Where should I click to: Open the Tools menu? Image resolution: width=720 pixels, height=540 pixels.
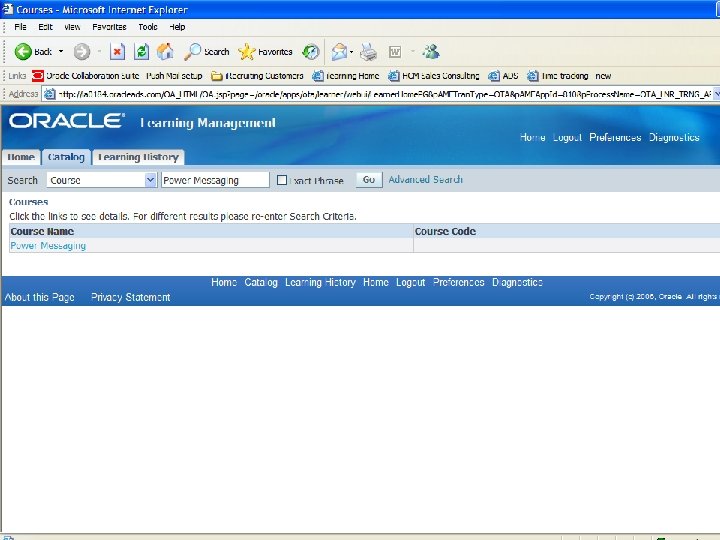point(148,27)
